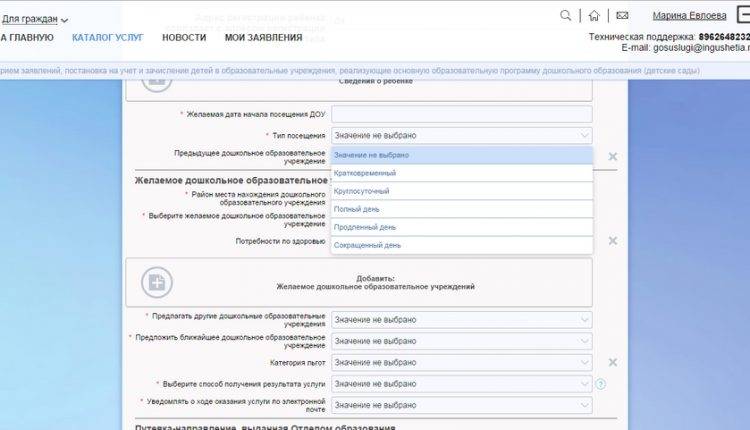This screenshot has height=430, width=750.
Task: Go to 'Мои заявления' menu item
Action: (x=263, y=38)
